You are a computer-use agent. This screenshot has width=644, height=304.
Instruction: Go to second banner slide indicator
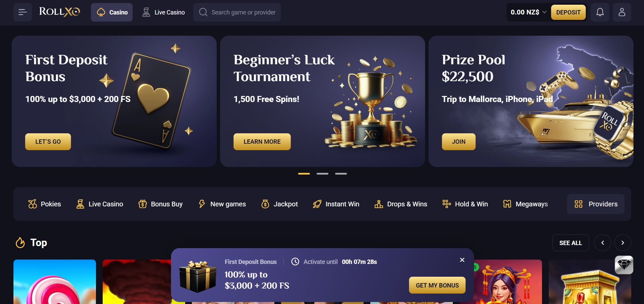pyautogui.click(x=322, y=174)
